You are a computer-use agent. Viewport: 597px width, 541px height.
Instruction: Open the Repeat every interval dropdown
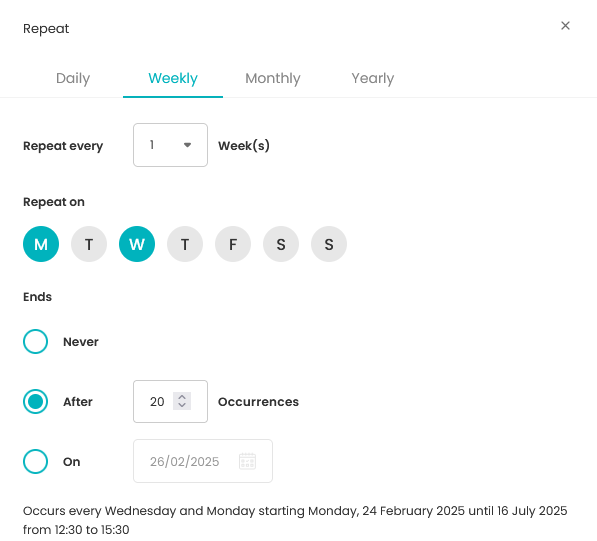pyautogui.click(x=170, y=145)
